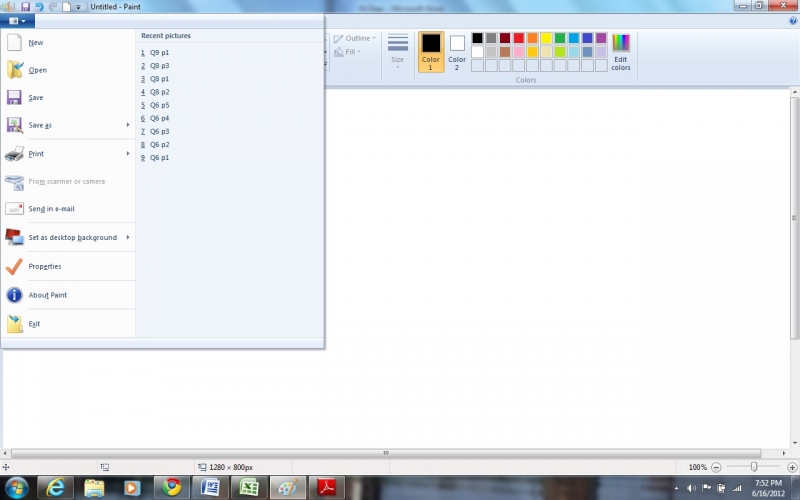Click the About Paint info icon
Viewport: 800px width, 500px height.
point(14,295)
